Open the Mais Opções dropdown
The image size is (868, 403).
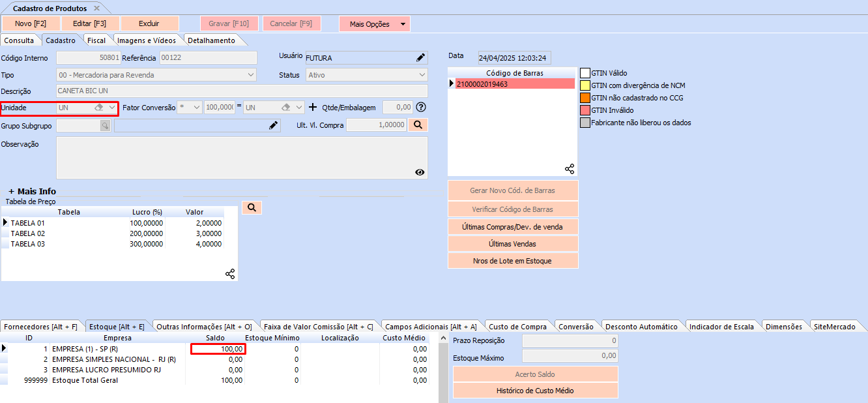click(375, 24)
